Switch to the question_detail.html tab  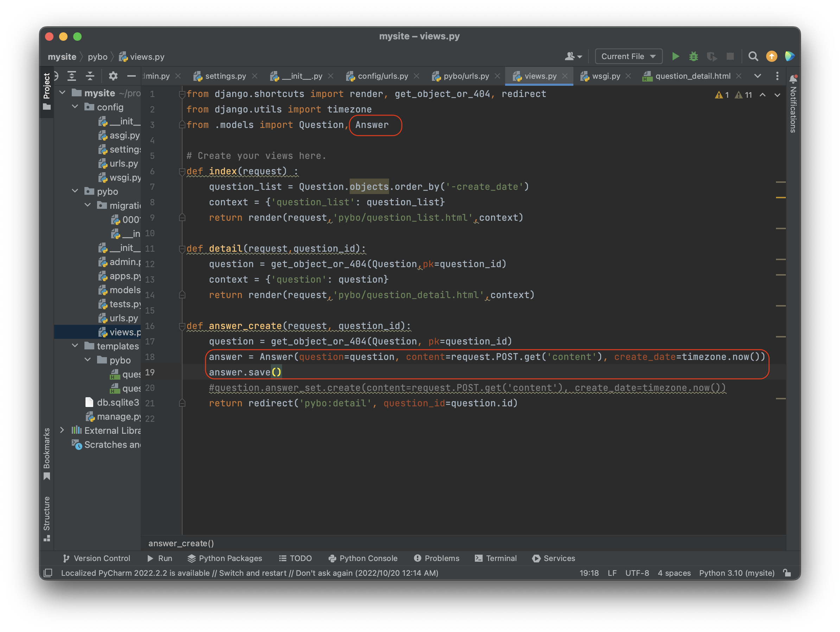click(x=692, y=76)
